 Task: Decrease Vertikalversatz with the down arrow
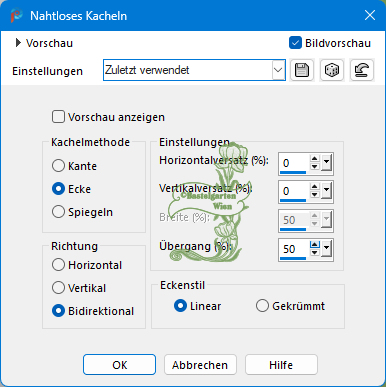coord(315,195)
